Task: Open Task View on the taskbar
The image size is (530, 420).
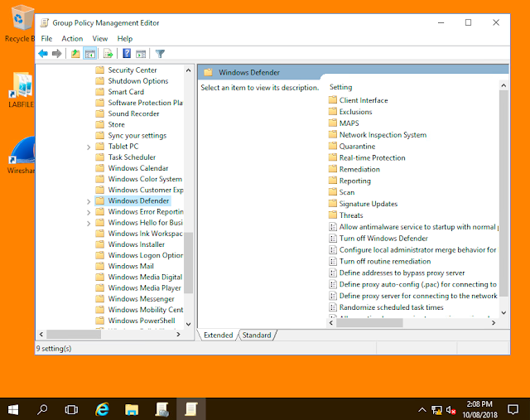Action: pos(71,409)
